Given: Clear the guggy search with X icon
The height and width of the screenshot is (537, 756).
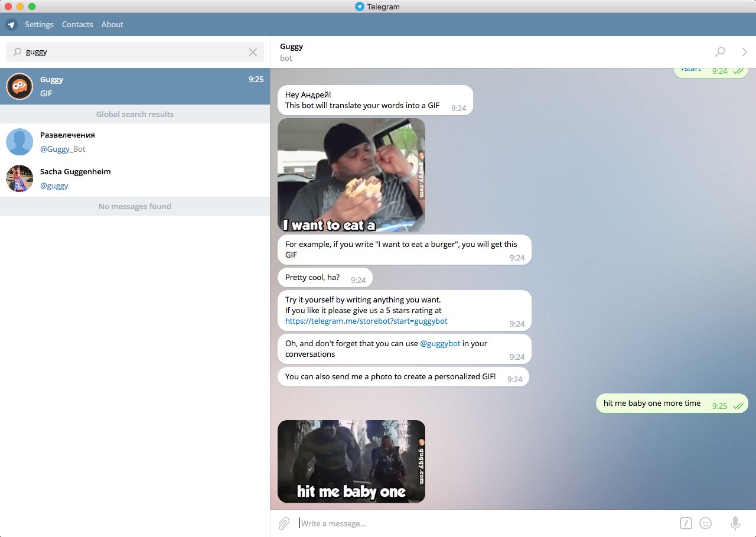Looking at the screenshot, I should pyautogui.click(x=253, y=52).
